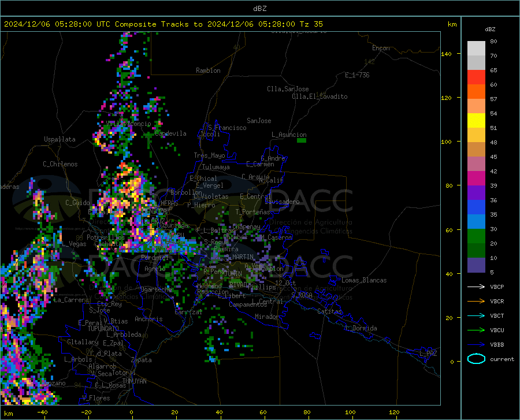
Task: Pick the light blue 30–35 dBZ swatch
Action: 476,222
